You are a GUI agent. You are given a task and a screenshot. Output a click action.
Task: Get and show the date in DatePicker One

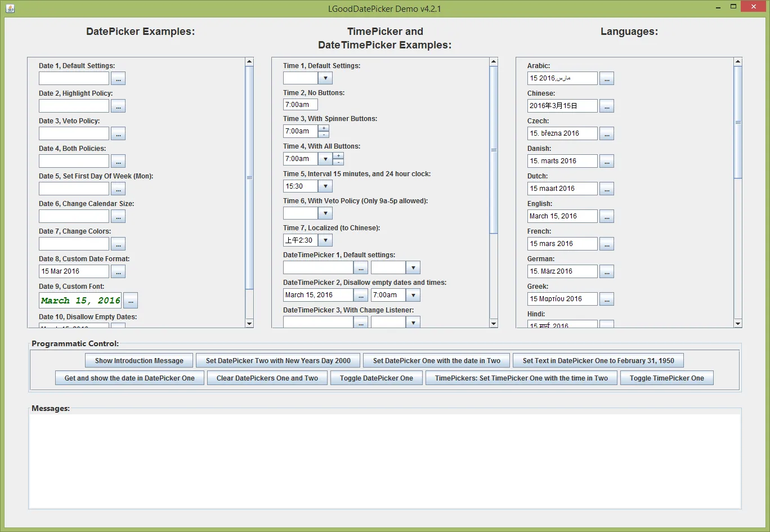[x=129, y=378]
